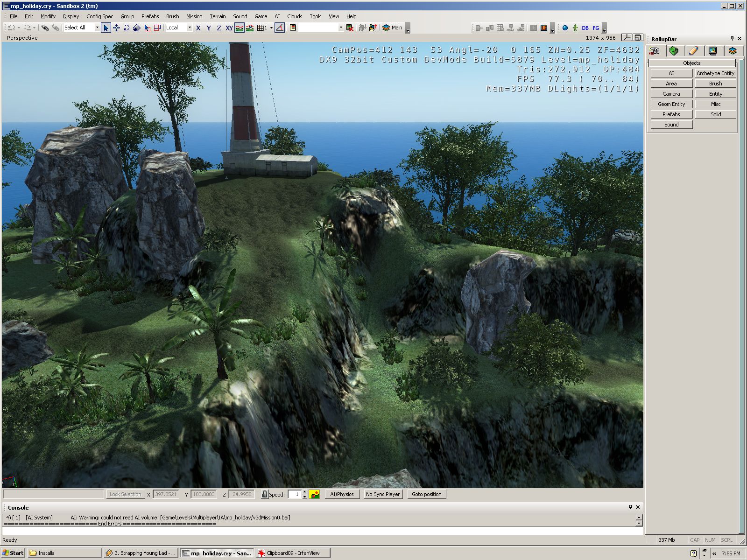Open the DB database view
747x560 pixels.
(x=585, y=28)
